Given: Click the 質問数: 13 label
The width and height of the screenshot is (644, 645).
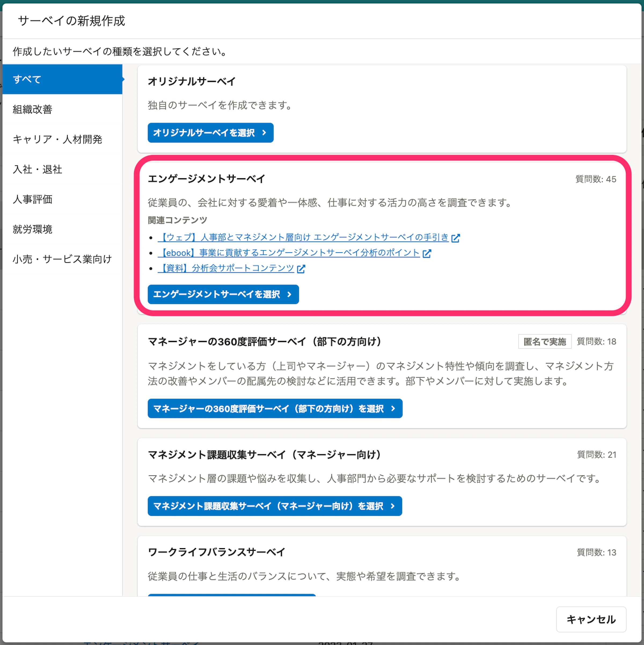Looking at the screenshot, I should click(596, 552).
